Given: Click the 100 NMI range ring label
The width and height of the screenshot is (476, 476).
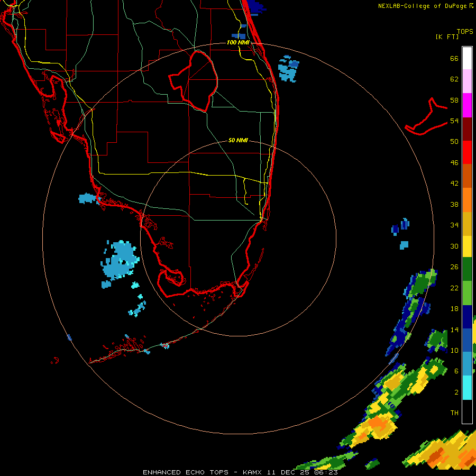Looking at the screenshot, I should tap(238, 42).
